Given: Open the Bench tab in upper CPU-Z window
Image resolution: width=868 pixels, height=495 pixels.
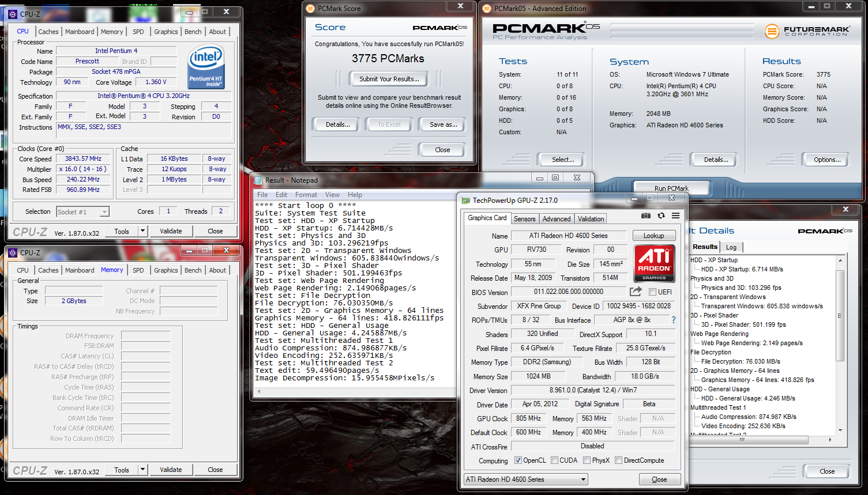Looking at the screenshot, I should (x=193, y=32).
